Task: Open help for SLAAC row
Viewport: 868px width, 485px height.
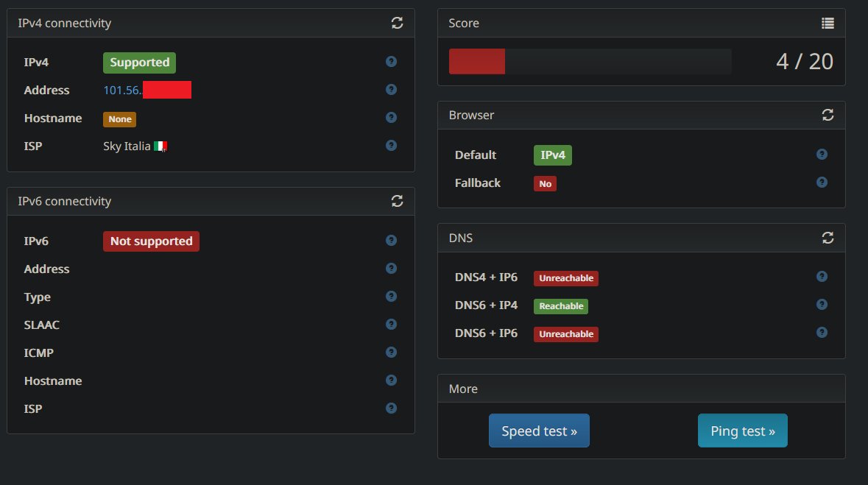Action: pyautogui.click(x=391, y=324)
